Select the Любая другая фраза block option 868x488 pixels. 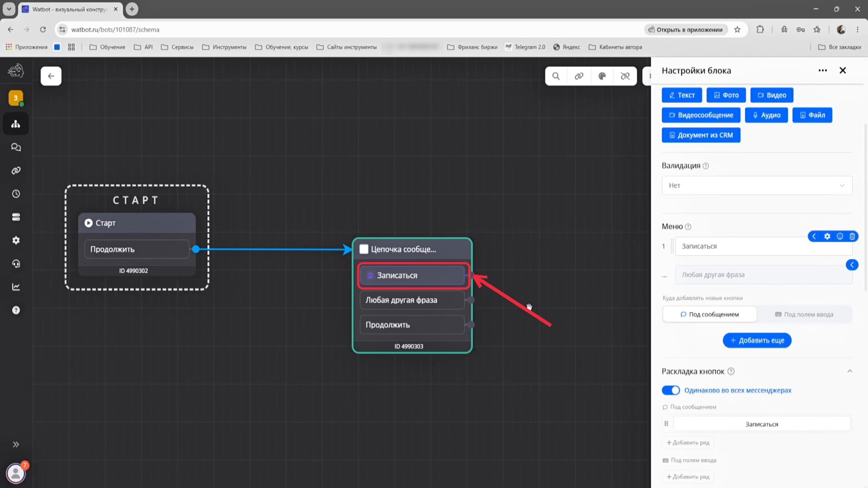[x=412, y=300]
